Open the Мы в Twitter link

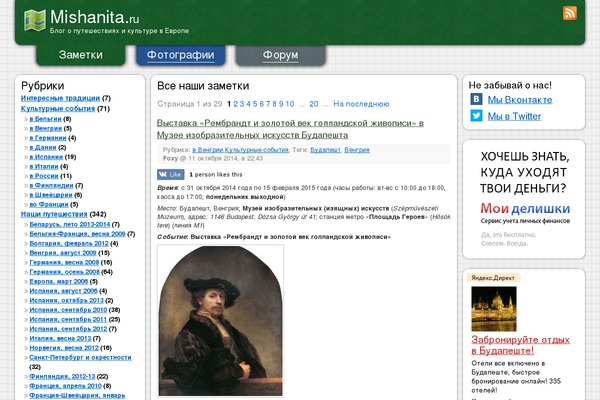[x=514, y=116]
